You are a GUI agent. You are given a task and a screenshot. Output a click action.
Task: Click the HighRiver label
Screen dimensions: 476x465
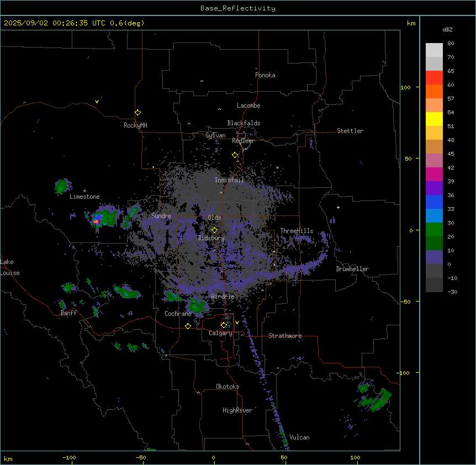[237, 410]
